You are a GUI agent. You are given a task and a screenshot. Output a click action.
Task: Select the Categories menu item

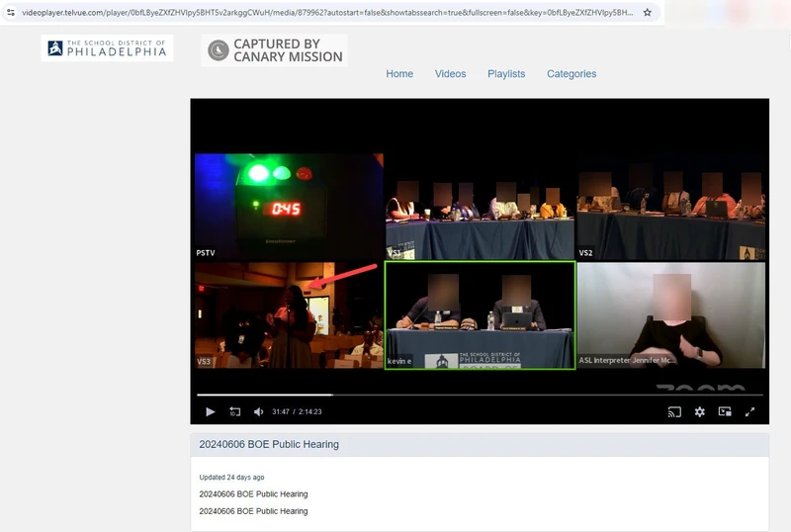[x=571, y=74]
